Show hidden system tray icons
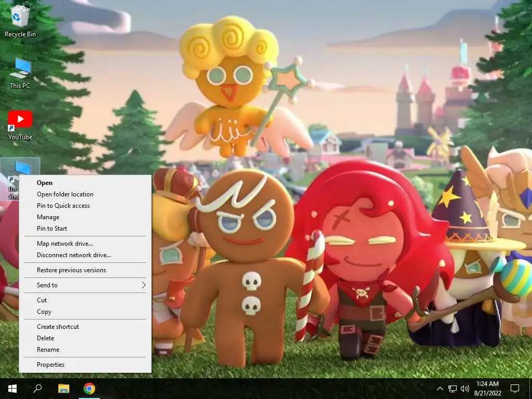 (x=440, y=389)
